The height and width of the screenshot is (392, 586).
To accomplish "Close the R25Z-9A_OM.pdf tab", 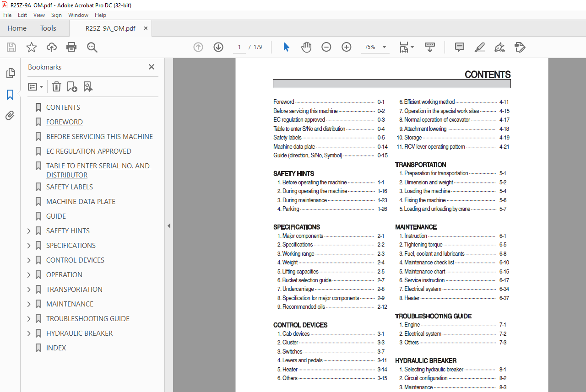I will tap(146, 28).
